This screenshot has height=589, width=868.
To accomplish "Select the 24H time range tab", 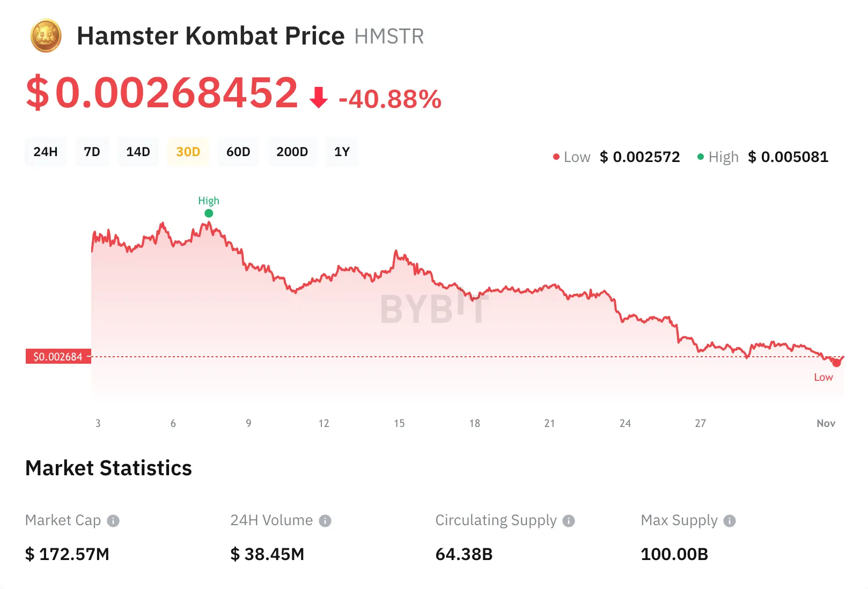I will tap(46, 152).
